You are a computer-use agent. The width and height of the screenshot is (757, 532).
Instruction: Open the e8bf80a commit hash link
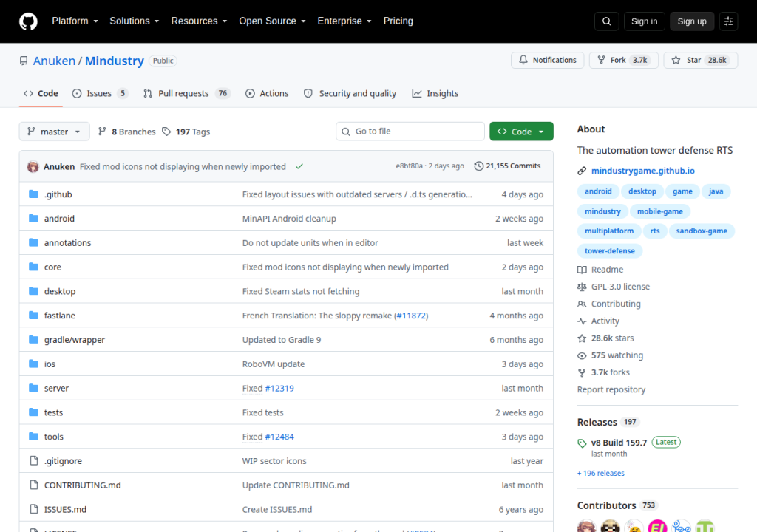tap(409, 166)
